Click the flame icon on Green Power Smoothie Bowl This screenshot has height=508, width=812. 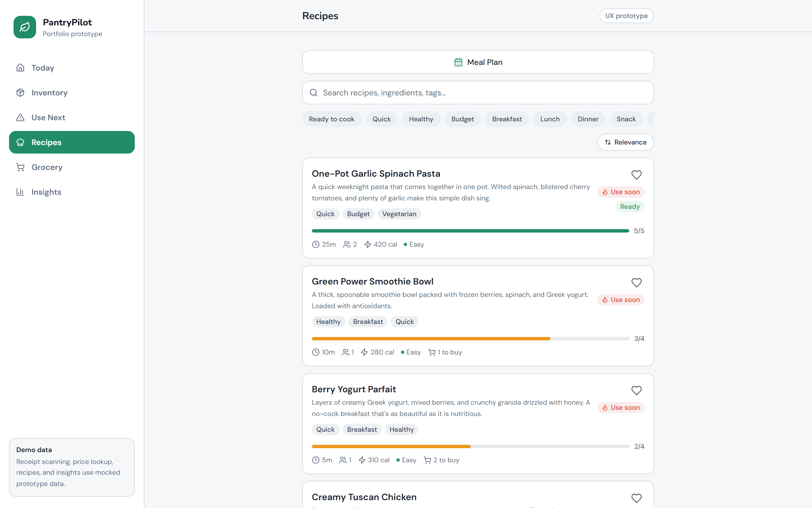(605, 300)
